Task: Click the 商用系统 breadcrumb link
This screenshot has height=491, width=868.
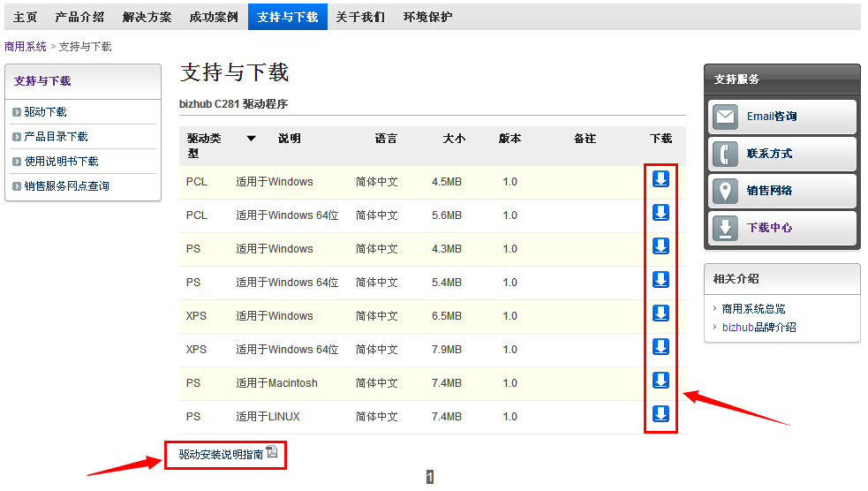Action: click(26, 47)
